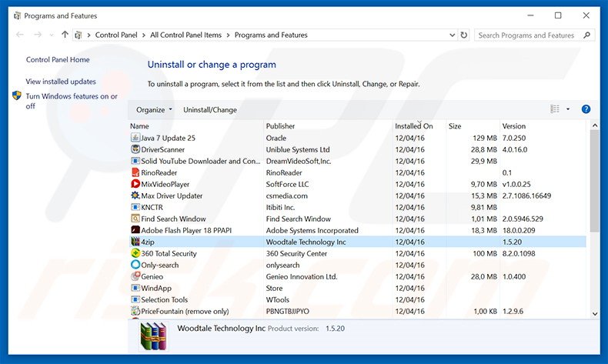608x364 pixels.
Task: Click the KNCTR program icon
Action: [135, 207]
